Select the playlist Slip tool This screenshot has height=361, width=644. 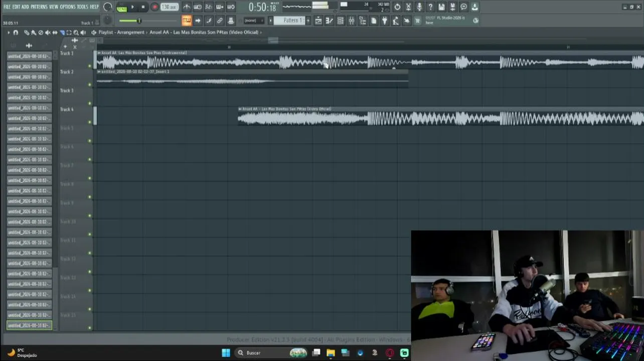55,33
